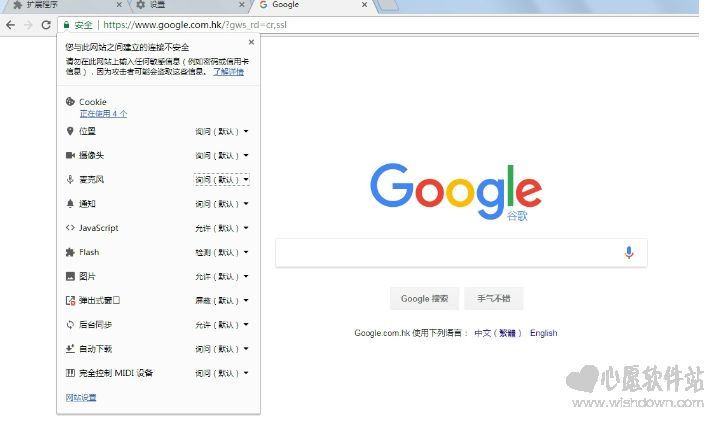Open the camera permission dropdown

coord(221,156)
